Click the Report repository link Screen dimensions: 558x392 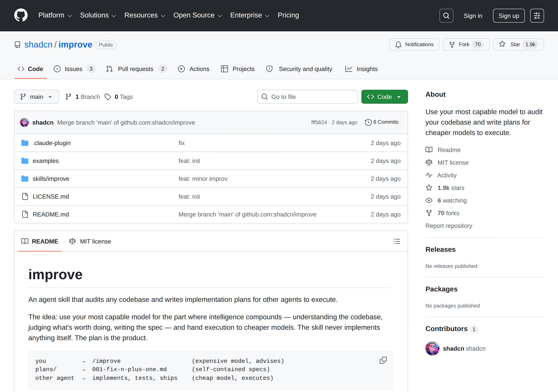click(449, 226)
